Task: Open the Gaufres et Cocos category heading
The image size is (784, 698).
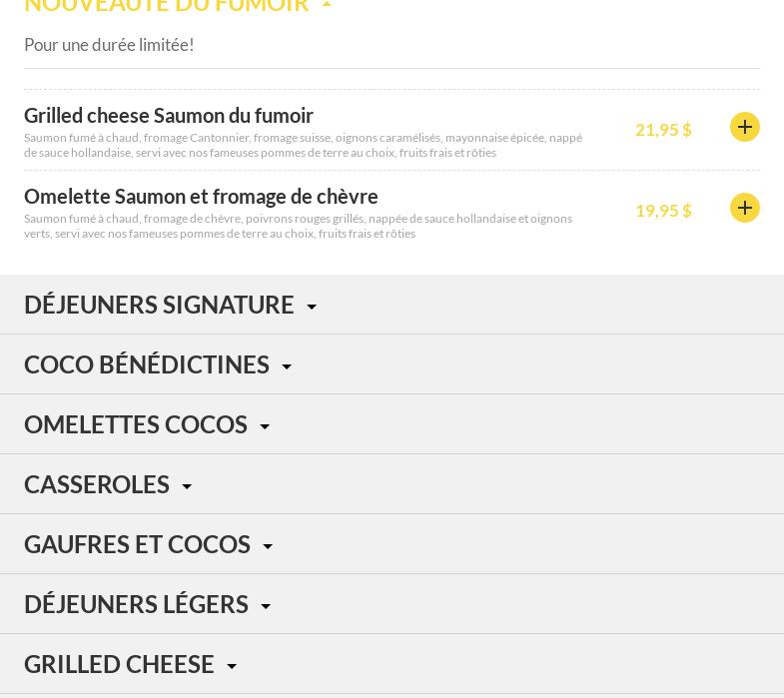Action: click(137, 544)
